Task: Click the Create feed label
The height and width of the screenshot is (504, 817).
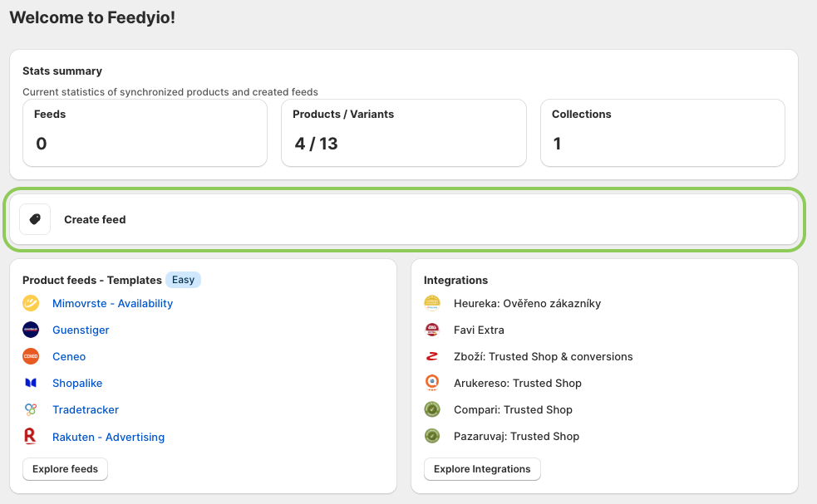Action: [x=95, y=220]
